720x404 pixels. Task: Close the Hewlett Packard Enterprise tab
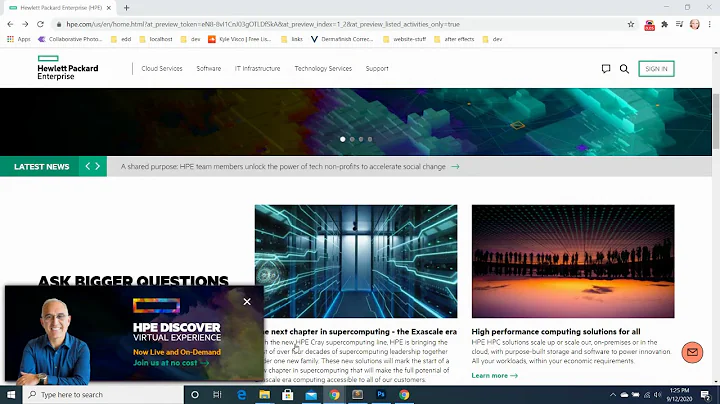pos(109,8)
